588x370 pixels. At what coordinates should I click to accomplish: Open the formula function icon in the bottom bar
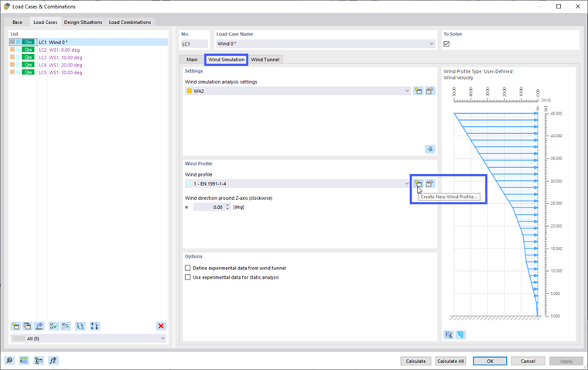pos(53,361)
